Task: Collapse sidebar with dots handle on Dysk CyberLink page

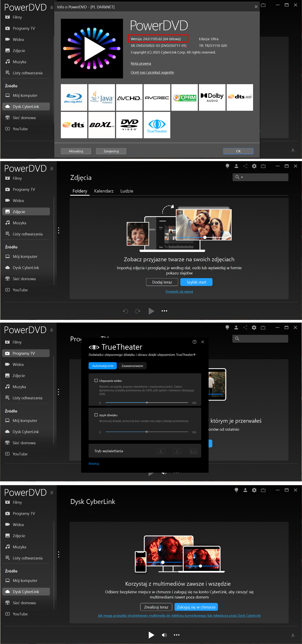Action: coord(59,554)
